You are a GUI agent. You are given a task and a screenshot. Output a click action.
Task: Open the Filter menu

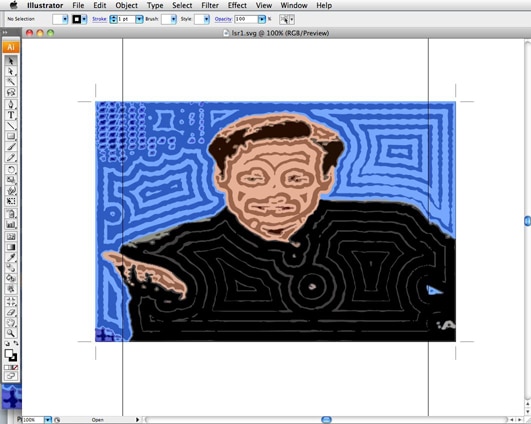(210, 5)
